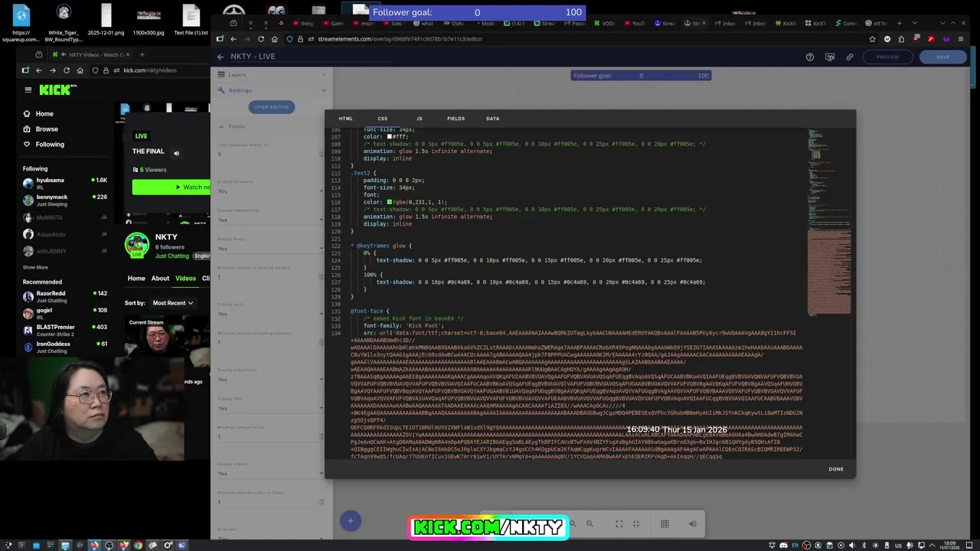
Task: Click the exit fullscreen shrink icon
Action: coord(635,523)
